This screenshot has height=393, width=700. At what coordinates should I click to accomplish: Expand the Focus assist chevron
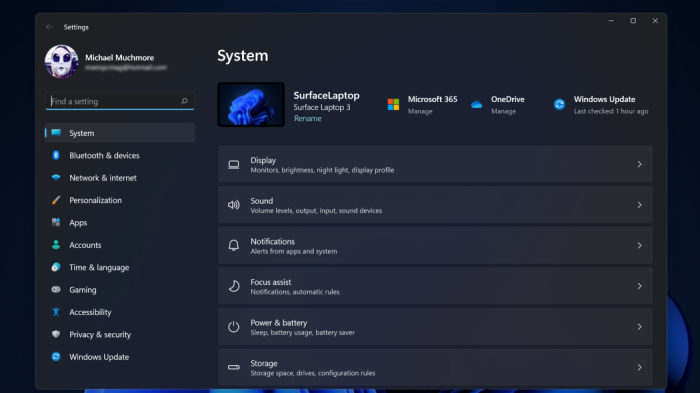tap(639, 286)
